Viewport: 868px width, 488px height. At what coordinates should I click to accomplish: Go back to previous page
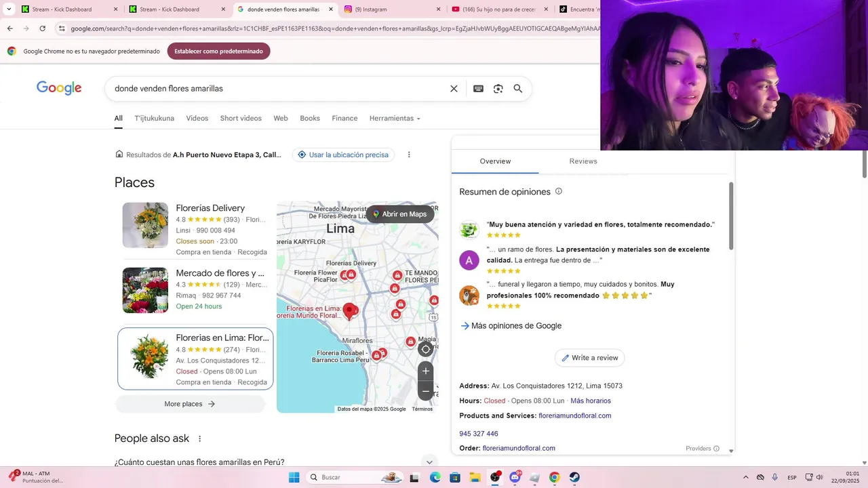click(9, 28)
